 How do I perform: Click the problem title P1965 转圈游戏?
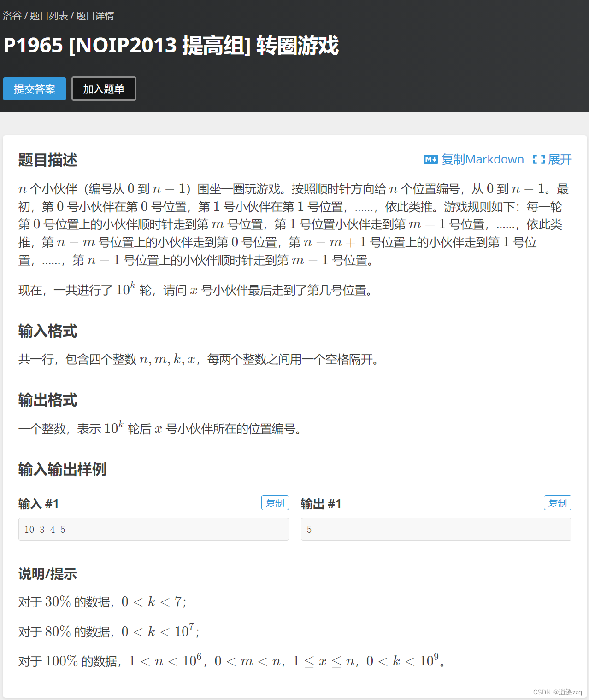pos(170,46)
